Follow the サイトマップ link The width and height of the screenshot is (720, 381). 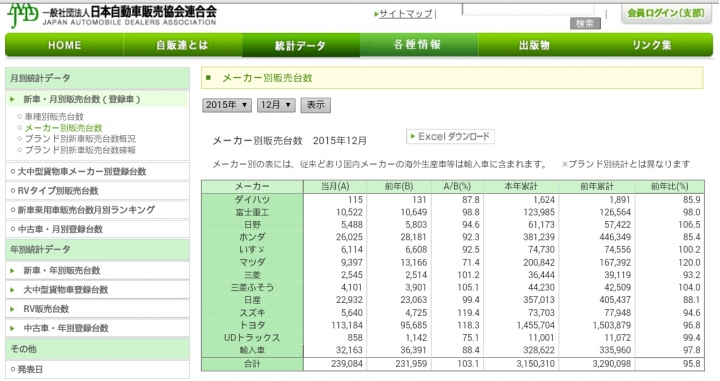tap(406, 14)
